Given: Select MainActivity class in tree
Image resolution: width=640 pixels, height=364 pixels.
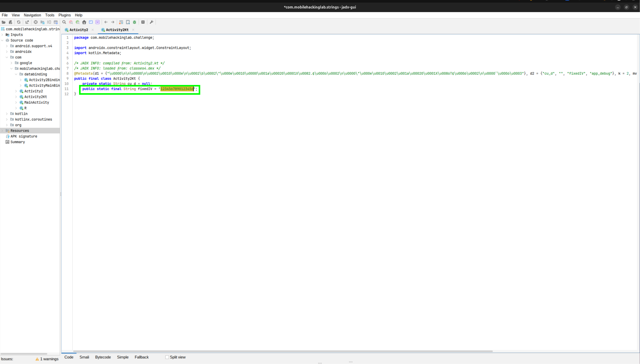Looking at the screenshot, I should pos(36,102).
